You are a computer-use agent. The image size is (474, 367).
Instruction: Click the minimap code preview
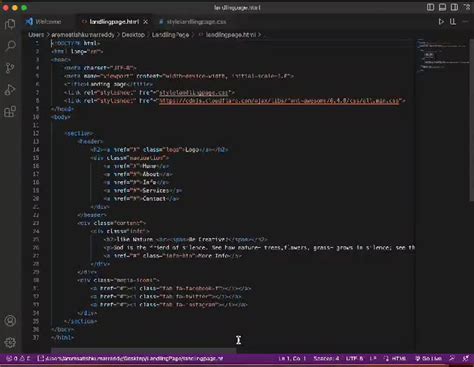click(442, 55)
